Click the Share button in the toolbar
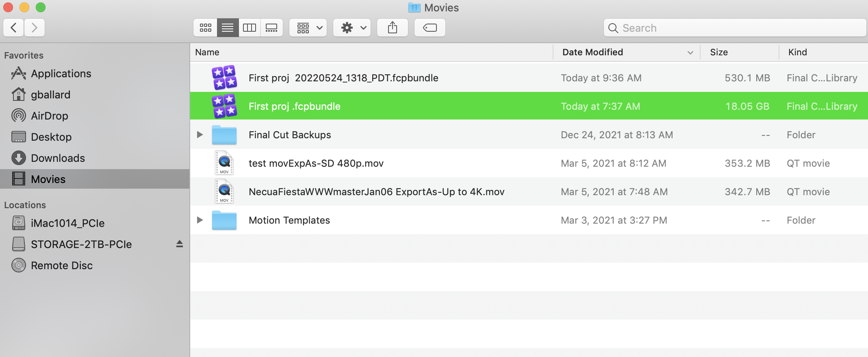 [392, 28]
